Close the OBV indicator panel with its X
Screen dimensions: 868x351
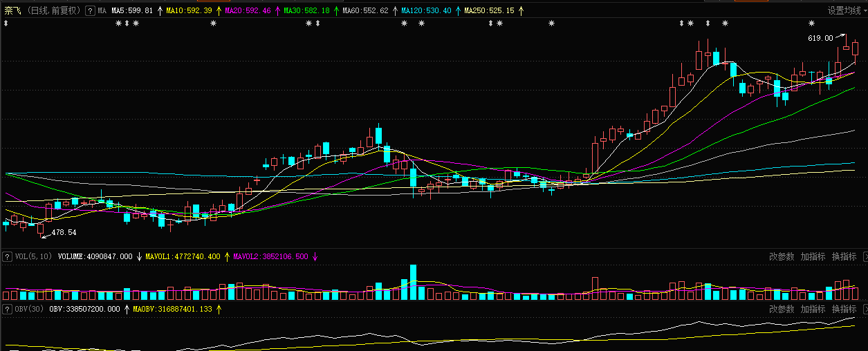865,309
